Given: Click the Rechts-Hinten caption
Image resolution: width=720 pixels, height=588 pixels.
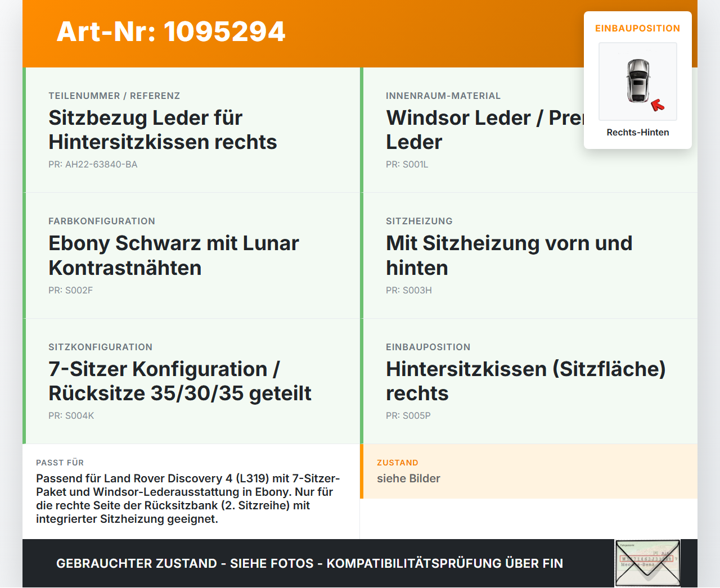Looking at the screenshot, I should point(638,132).
